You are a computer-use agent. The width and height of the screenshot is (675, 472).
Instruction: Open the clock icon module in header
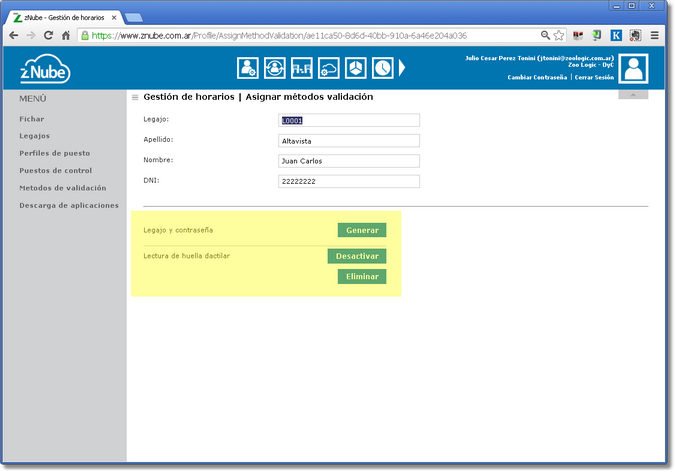[x=383, y=68]
